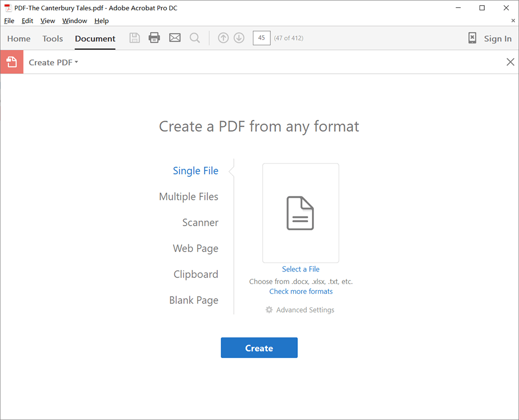Open the File menu
The height and width of the screenshot is (420, 519).
(9, 21)
